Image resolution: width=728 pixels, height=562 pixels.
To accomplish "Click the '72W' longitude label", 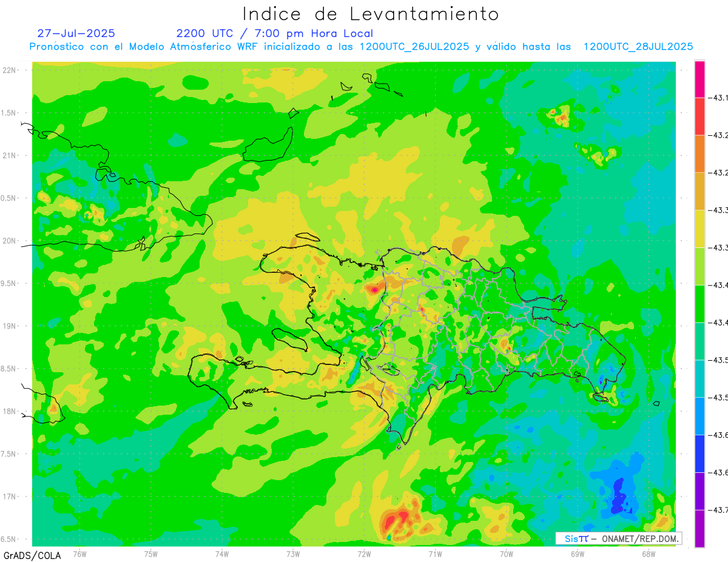I will [x=364, y=554].
